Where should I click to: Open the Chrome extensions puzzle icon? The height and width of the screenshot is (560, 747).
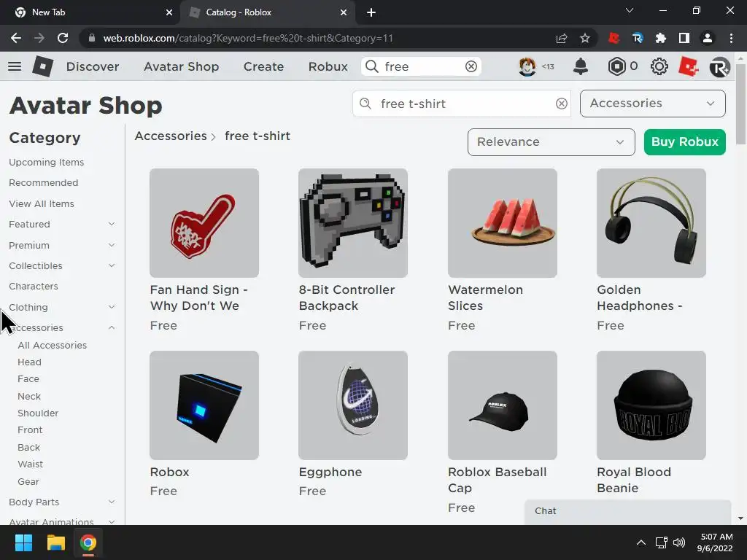(x=661, y=38)
